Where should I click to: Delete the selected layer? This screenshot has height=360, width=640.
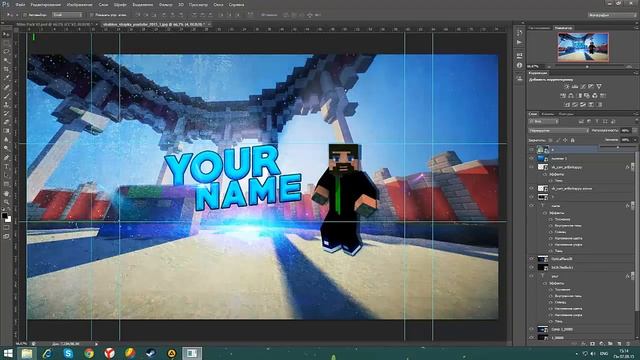pyautogui.click(x=628, y=344)
